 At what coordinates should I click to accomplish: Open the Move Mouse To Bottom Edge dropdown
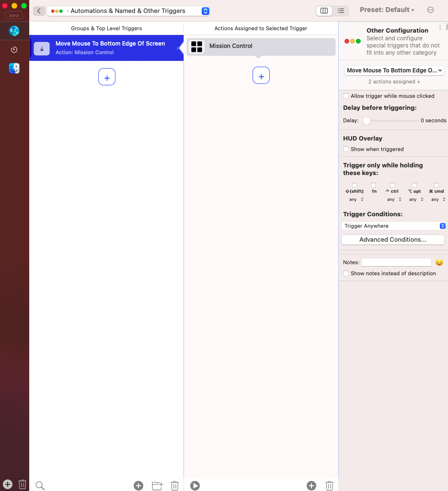pyautogui.click(x=394, y=70)
